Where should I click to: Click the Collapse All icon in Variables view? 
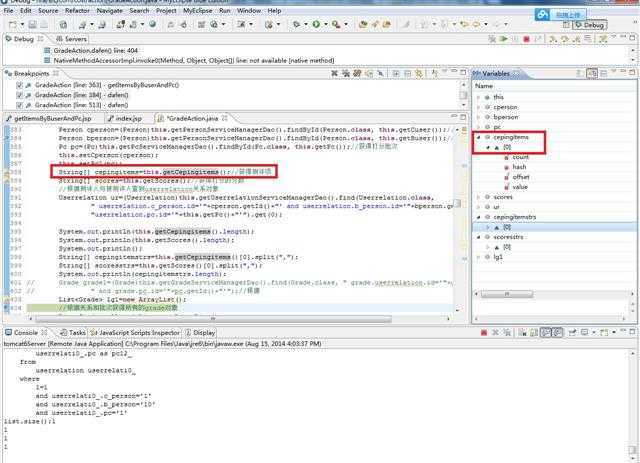pyautogui.click(x=603, y=73)
